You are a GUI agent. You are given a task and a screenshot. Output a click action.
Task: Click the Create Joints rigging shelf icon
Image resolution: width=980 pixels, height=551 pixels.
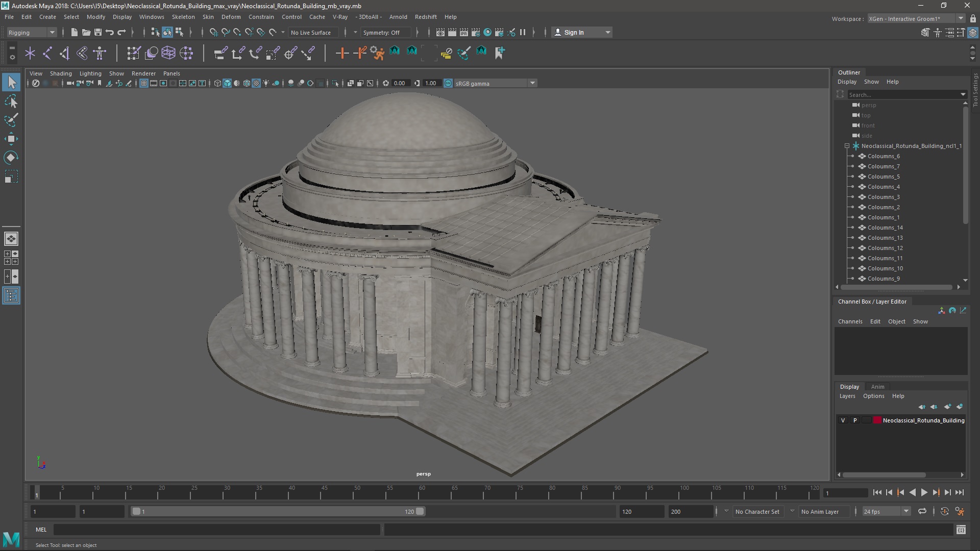pos(47,53)
